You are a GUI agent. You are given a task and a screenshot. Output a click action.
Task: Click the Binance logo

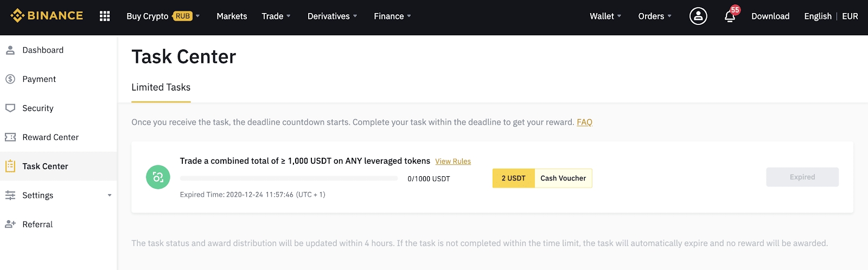pos(47,16)
